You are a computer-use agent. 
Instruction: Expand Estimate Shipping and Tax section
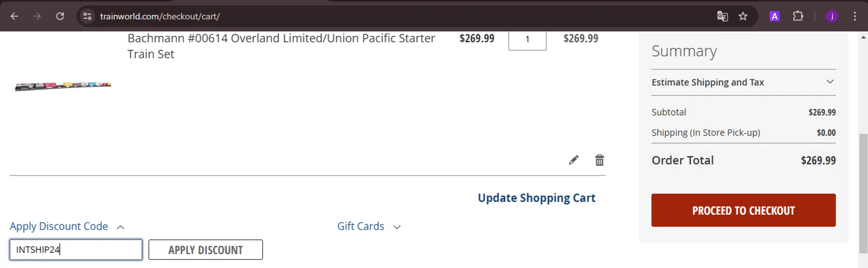743,82
